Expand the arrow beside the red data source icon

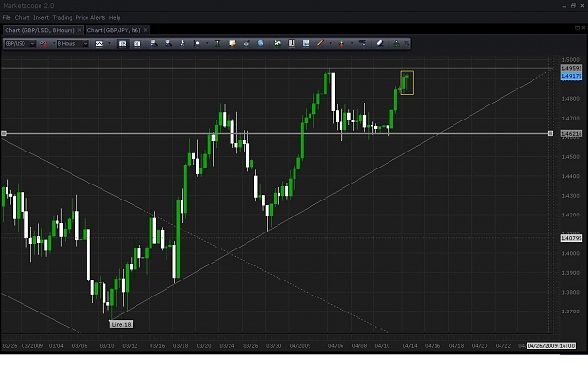coord(53,44)
